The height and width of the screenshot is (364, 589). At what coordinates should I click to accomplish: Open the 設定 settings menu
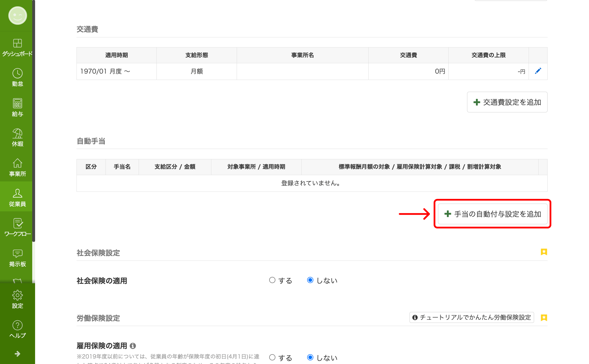[17, 299]
